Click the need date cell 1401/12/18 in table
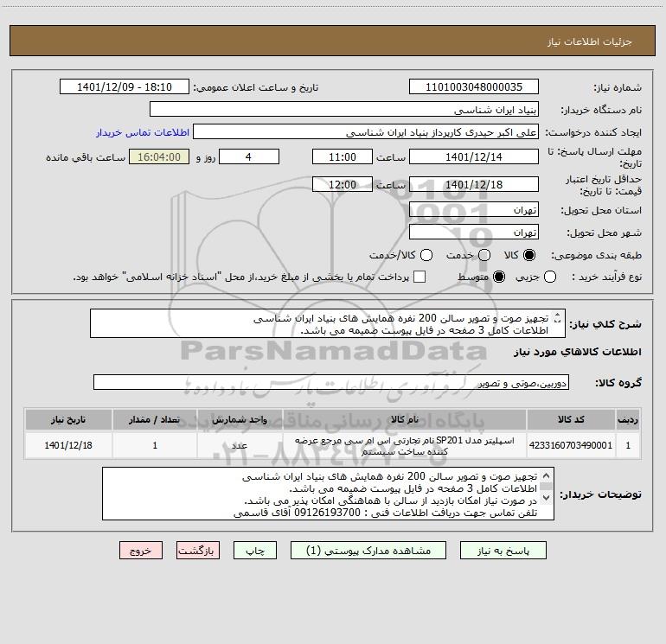666x644 pixels. click(68, 445)
